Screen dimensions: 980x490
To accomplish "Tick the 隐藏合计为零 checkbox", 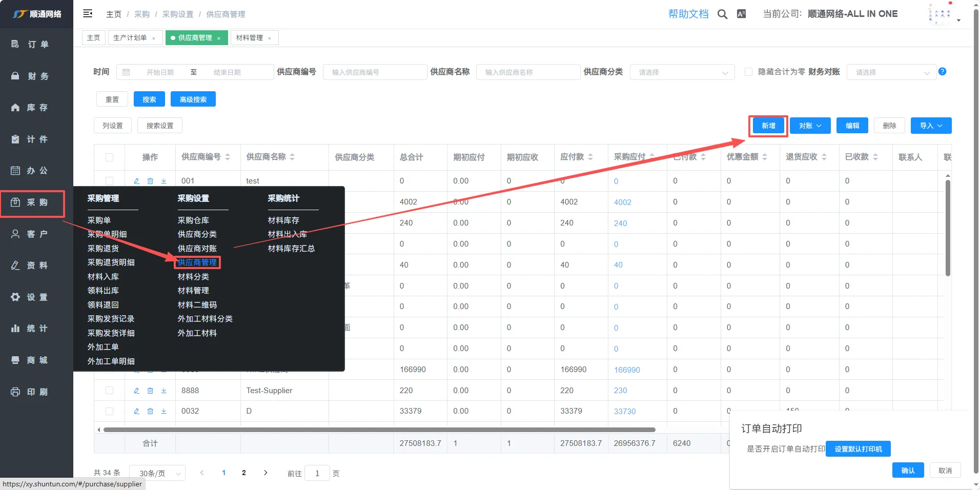I will pos(748,72).
